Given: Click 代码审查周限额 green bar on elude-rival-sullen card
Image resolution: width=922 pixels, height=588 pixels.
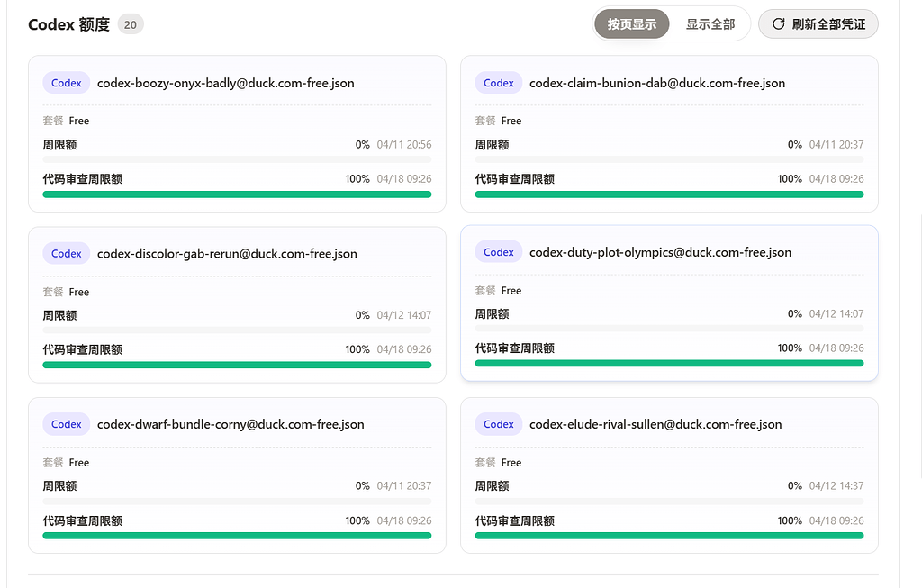Looking at the screenshot, I should tap(669, 536).
